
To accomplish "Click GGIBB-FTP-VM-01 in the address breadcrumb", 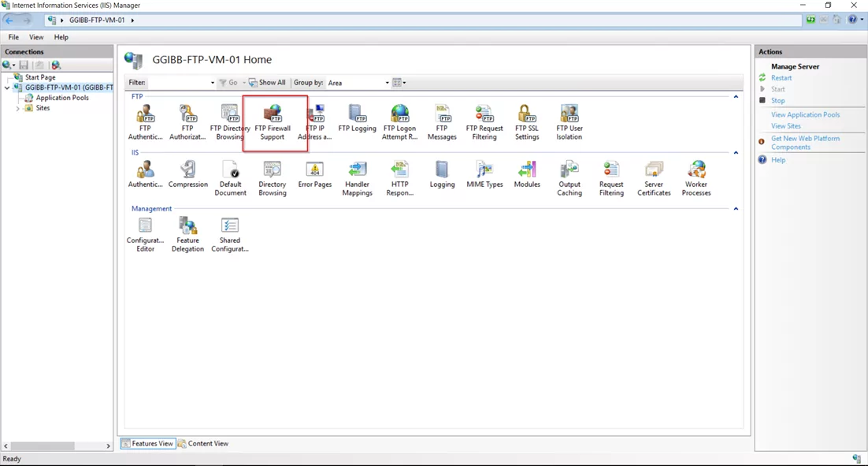I will (x=97, y=20).
